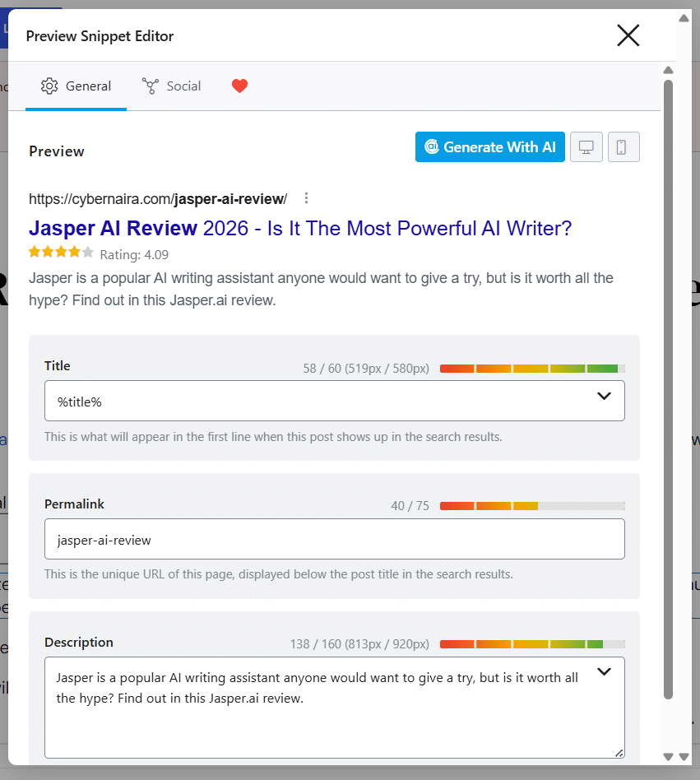Click the outer scrollbar up arrow

(684, 18)
